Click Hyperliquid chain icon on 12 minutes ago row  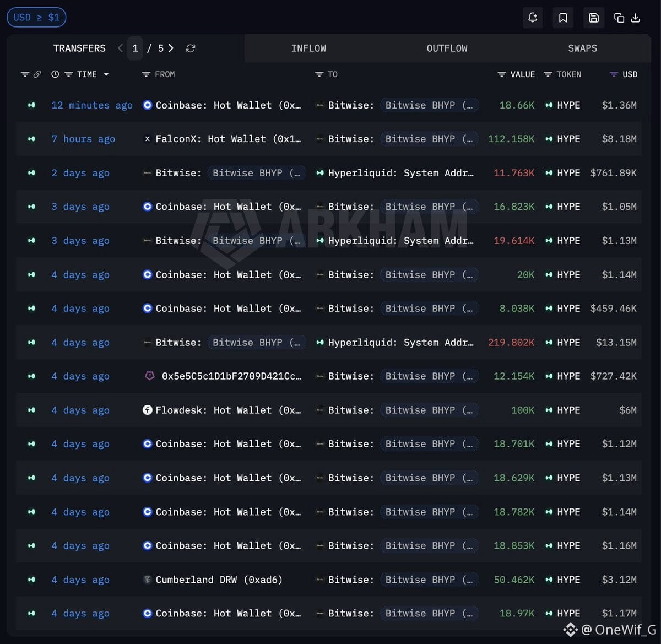[x=31, y=105]
